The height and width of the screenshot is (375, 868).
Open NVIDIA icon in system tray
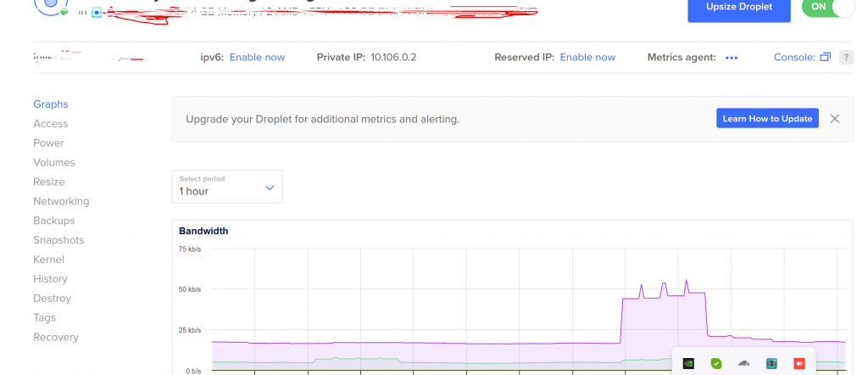688,363
